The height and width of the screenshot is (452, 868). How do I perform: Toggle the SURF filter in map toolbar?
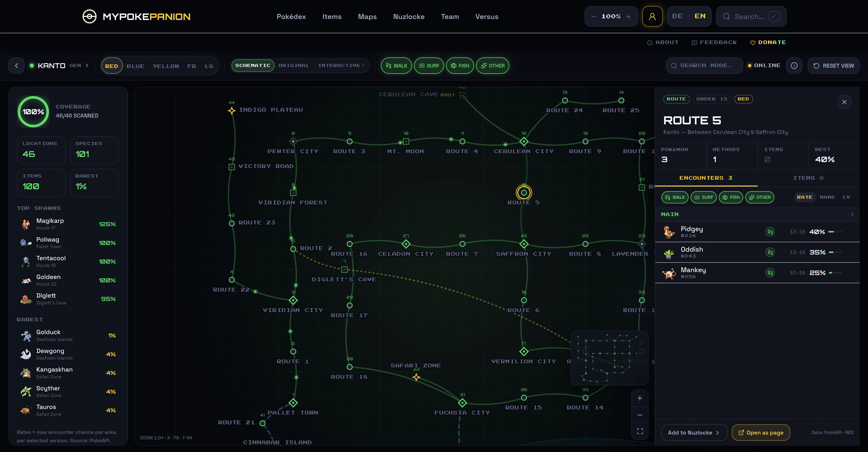(429, 66)
